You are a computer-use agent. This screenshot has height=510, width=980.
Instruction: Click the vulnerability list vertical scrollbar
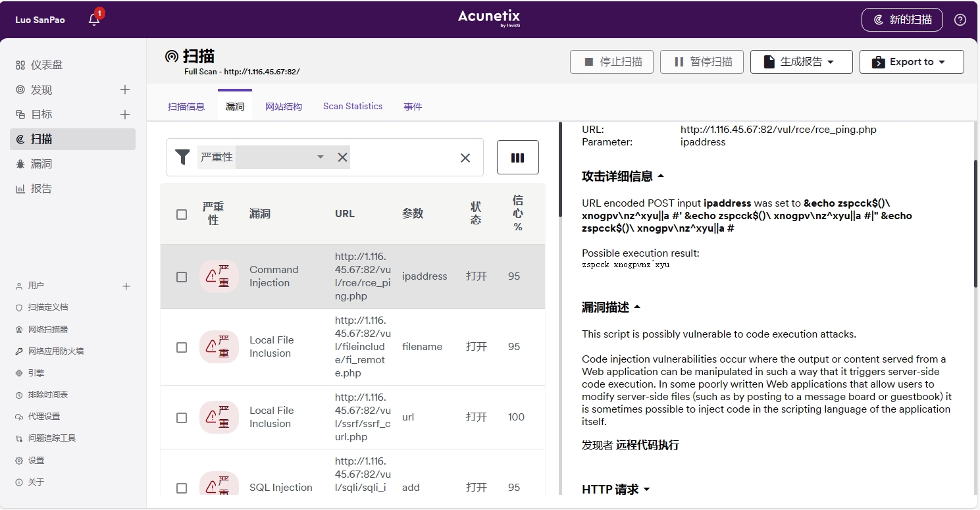pyautogui.click(x=560, y=169)
